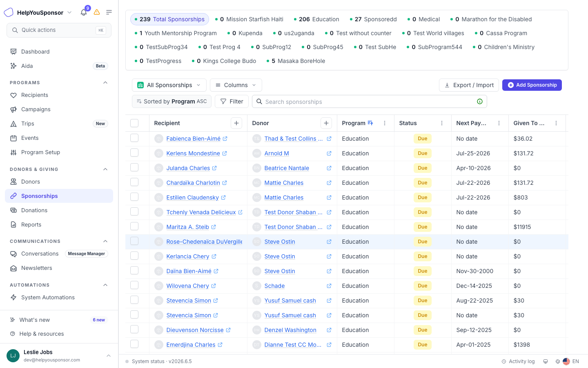
Task: Change language via EN flag icon
Action: [566, 361]
